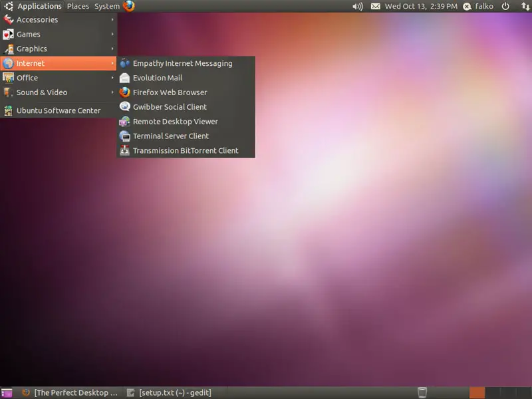Select the Office category label

click(x=27, y=78)
